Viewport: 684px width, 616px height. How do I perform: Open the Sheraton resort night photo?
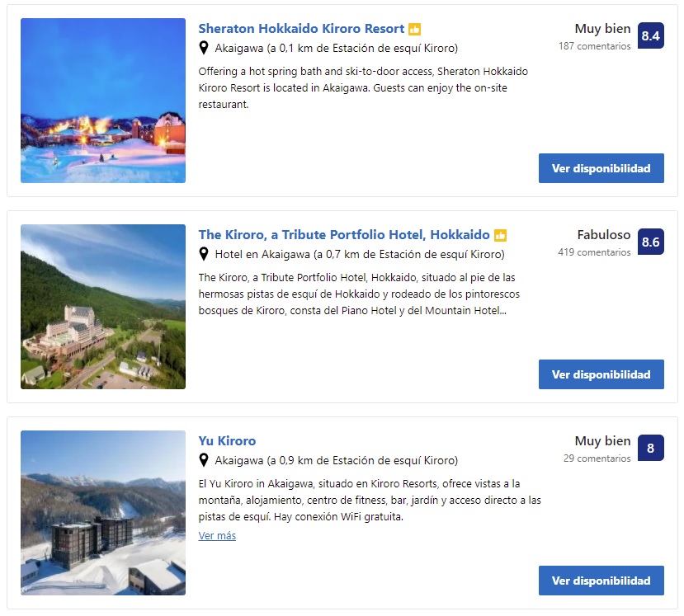coord(103,101)
